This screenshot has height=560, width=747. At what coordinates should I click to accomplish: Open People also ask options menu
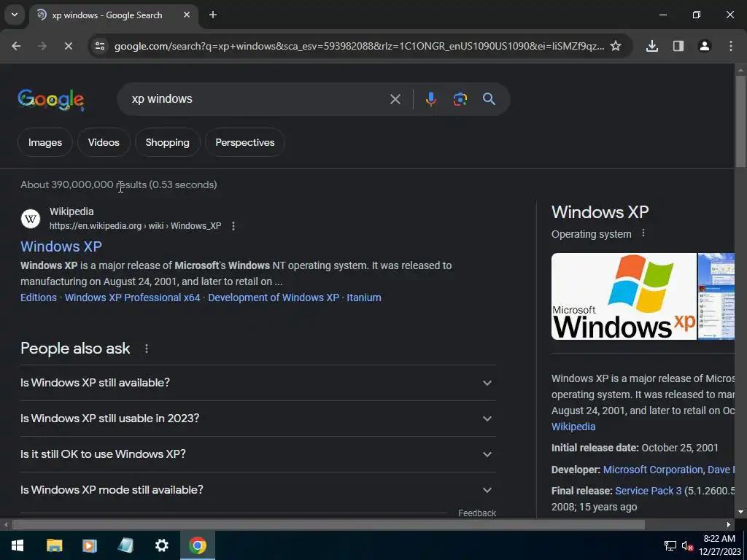tap(146, 349)
